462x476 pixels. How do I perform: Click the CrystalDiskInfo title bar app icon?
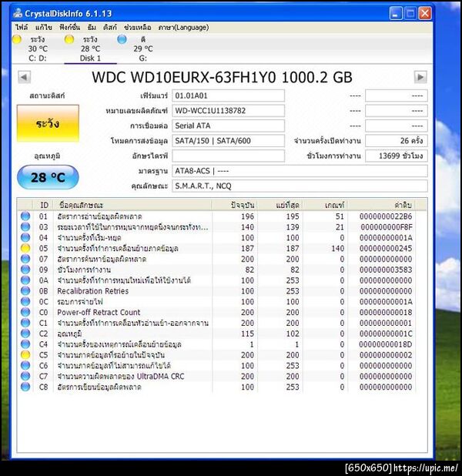[x=18, y=13]
